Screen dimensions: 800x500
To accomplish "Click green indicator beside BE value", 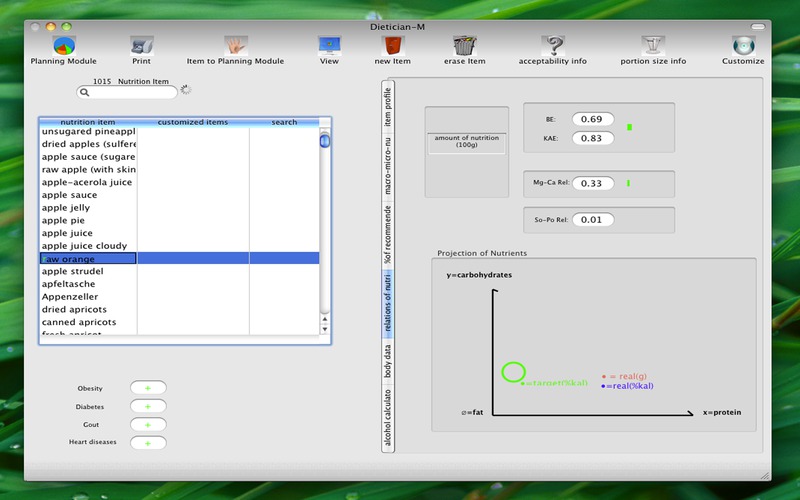I will pos(629,127).
